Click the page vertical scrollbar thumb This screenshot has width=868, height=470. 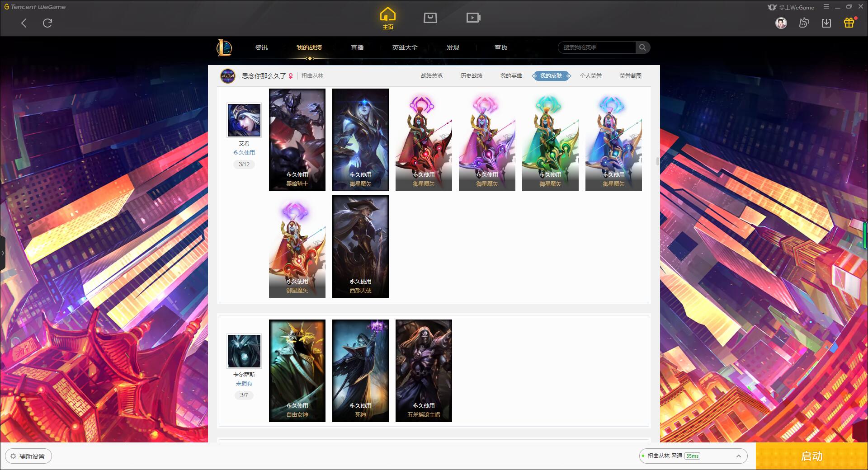657,161
